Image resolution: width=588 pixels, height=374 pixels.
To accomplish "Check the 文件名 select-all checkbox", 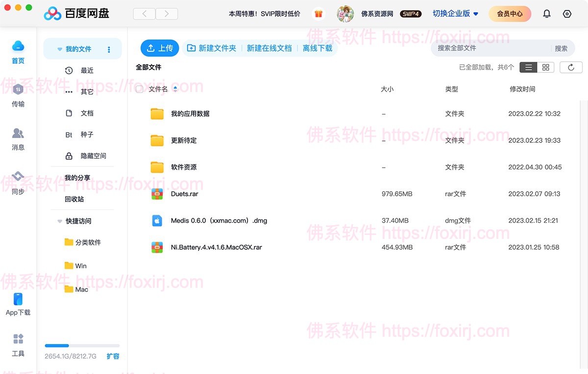I will (x=139, y=89).
